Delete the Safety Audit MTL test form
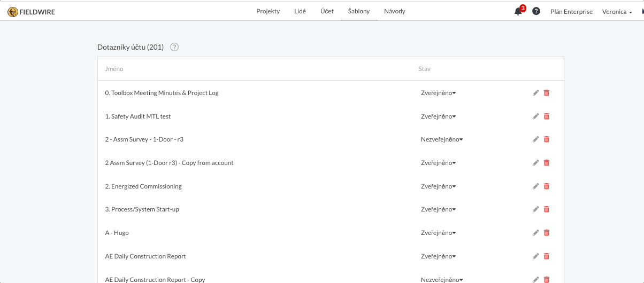This screenshot has height=283, width=644. tap(547, 116)
